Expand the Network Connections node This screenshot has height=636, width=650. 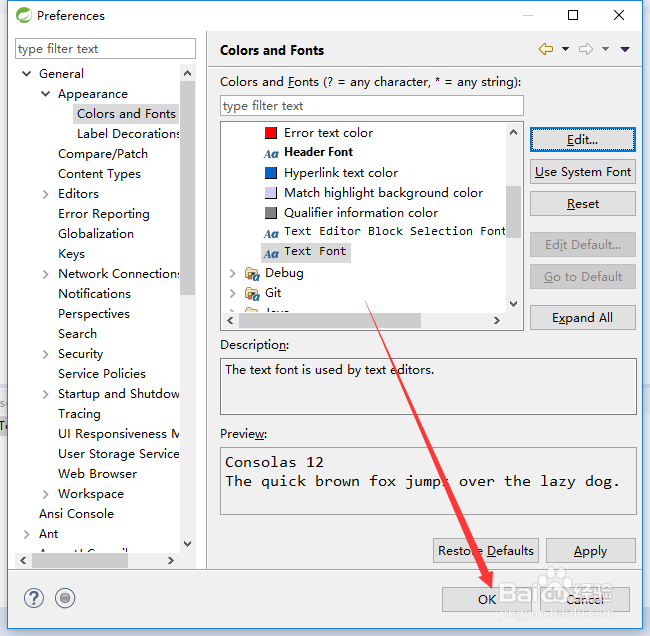click(46, 274)
